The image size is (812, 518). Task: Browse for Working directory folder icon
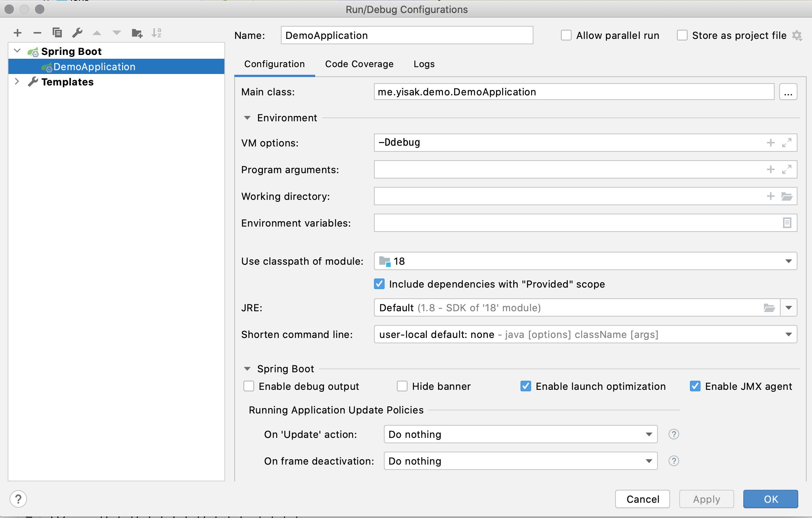pos(786,196)
